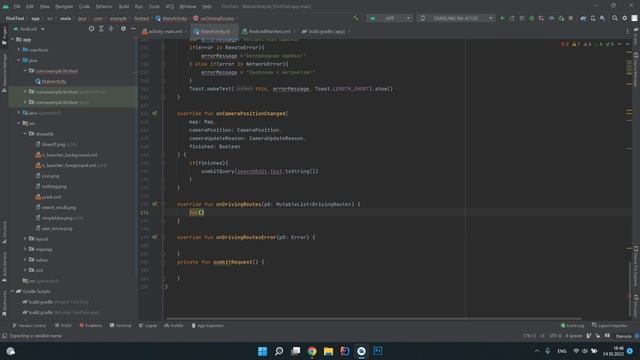Open the SAMSUNG device selector dropdown

pos(456,18)
